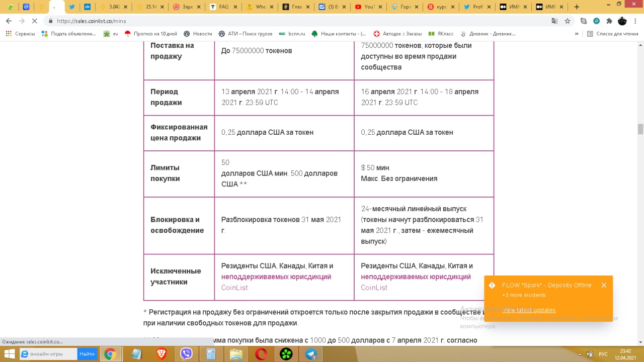The image size is (644, 362).
Task: Open File Explorer from the taskbar
Action: [x=236, y=354]
